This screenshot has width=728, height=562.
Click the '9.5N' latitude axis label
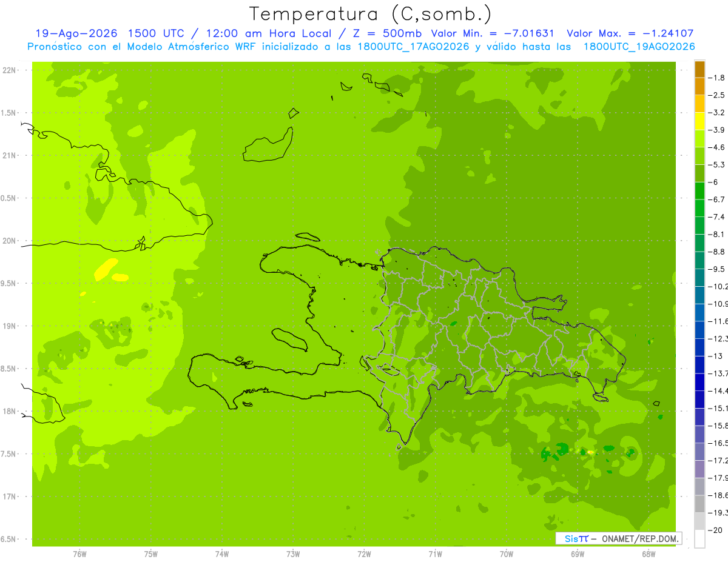click(x=9, y=284)
